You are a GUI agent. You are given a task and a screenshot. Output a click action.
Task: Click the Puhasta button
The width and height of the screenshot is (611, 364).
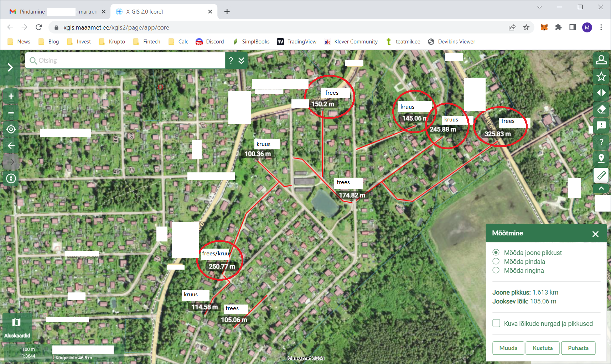pos(578,348)
